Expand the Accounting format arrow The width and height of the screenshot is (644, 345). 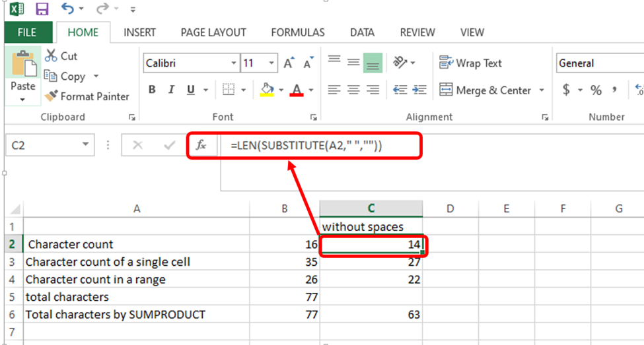tap(580, 90)
